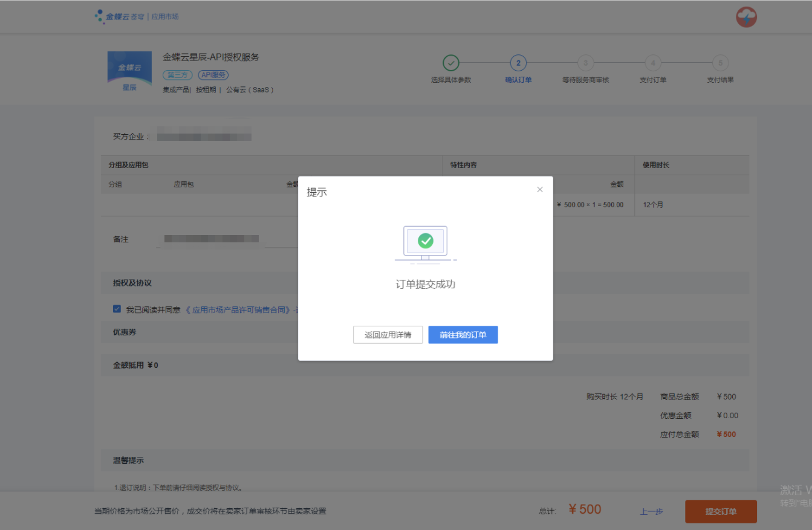Viewport: 812px width, 530px height.
Task: Open the 应用市场 header link
Action: point(165,16)
